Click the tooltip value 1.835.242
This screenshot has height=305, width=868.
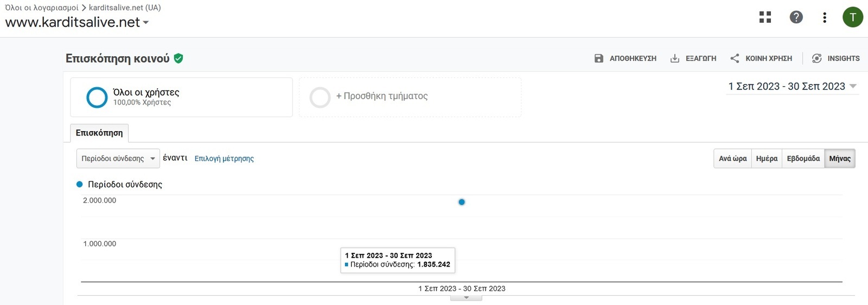(433, 264)
